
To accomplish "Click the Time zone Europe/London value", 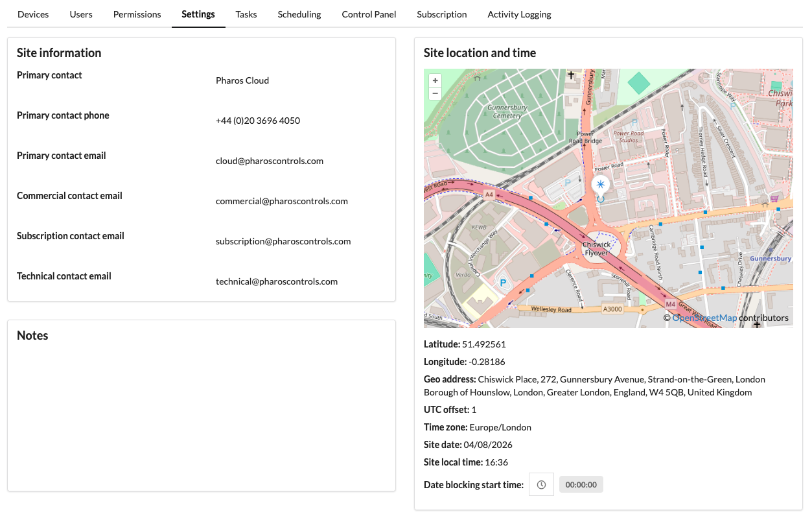I will 500,427.
